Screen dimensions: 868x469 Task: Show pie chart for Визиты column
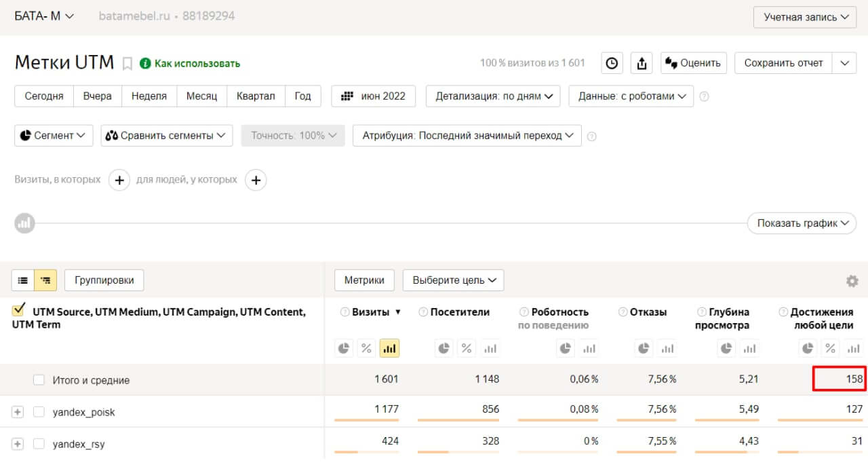click(344, 348)
